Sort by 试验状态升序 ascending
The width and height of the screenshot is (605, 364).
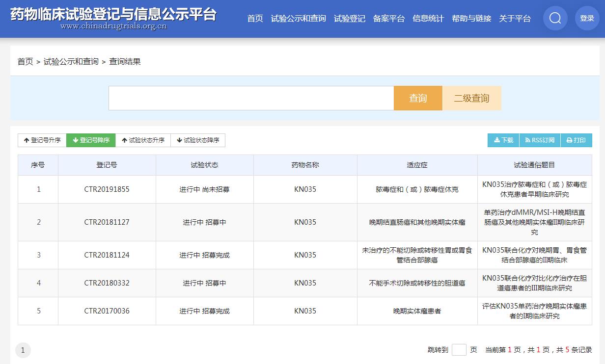tap(143, 140)
